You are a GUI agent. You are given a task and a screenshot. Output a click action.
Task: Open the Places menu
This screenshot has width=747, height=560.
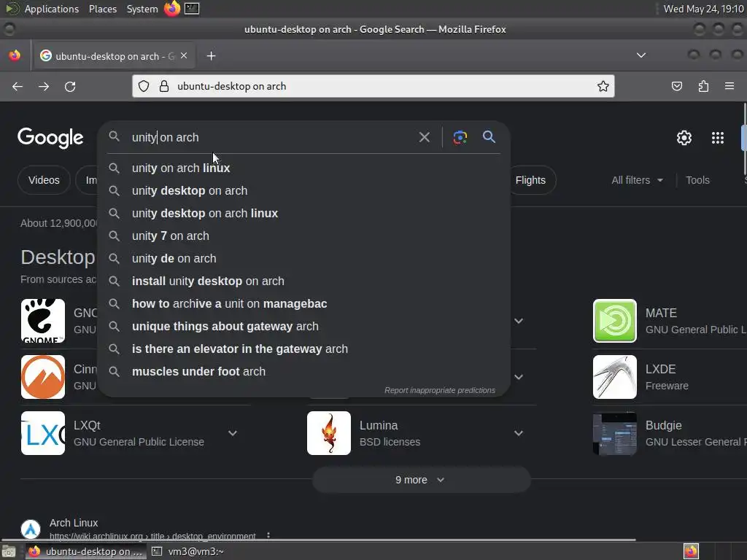coord(102,9)
